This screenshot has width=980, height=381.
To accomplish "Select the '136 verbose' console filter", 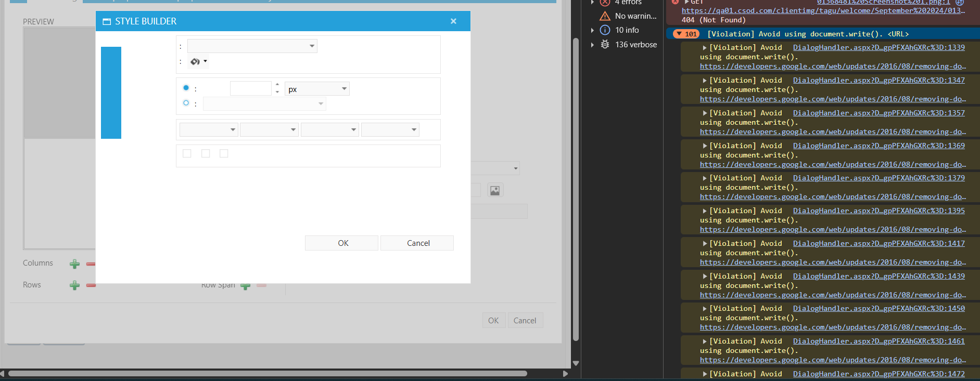I will (635, 45).
